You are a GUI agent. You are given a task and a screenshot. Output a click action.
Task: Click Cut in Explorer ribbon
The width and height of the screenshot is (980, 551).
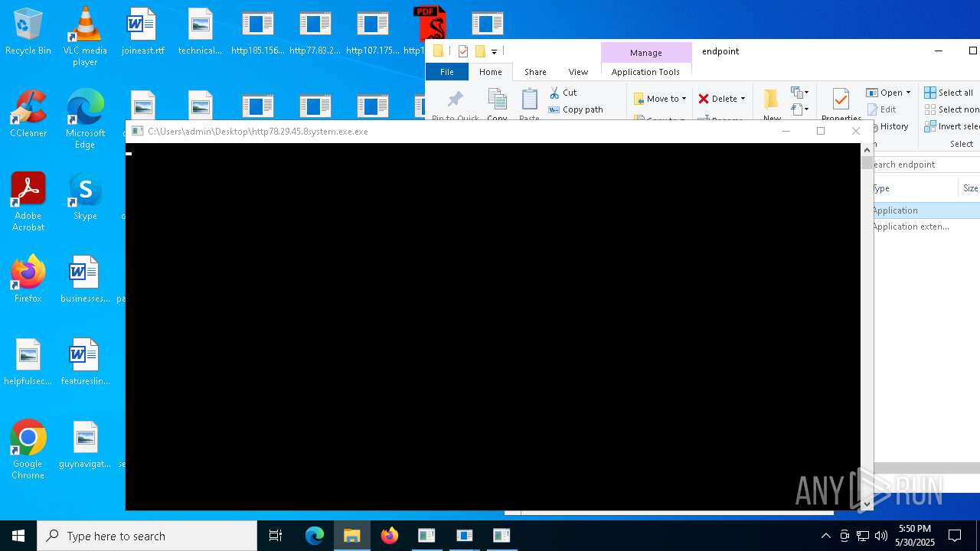(x=563, y=93)
